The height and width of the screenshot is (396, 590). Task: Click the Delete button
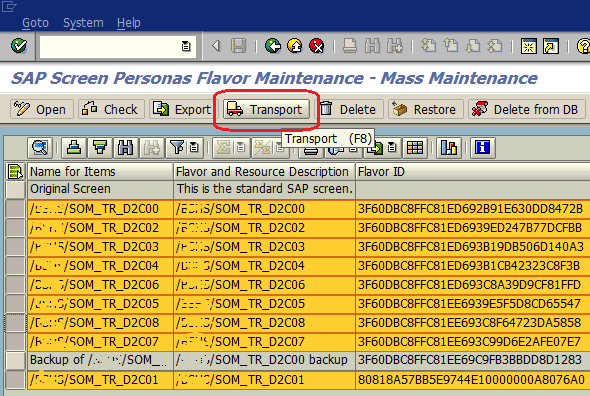point(350,110)
